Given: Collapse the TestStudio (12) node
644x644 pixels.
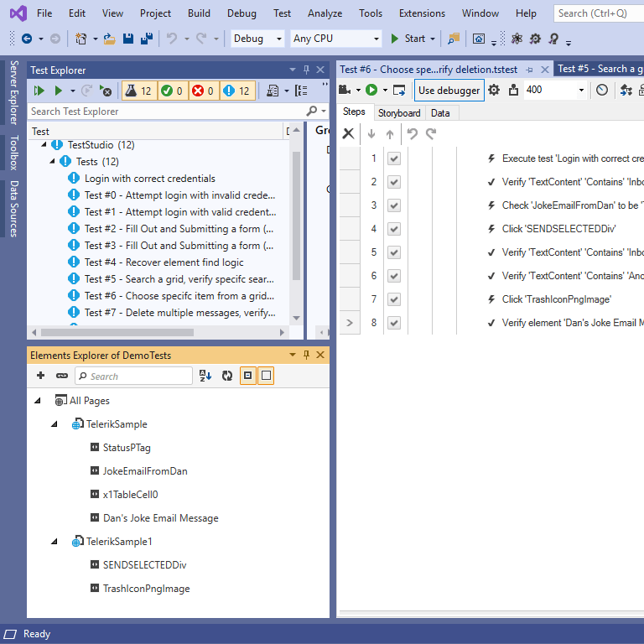Looking at the screenshot, I should tap(44, 144).
